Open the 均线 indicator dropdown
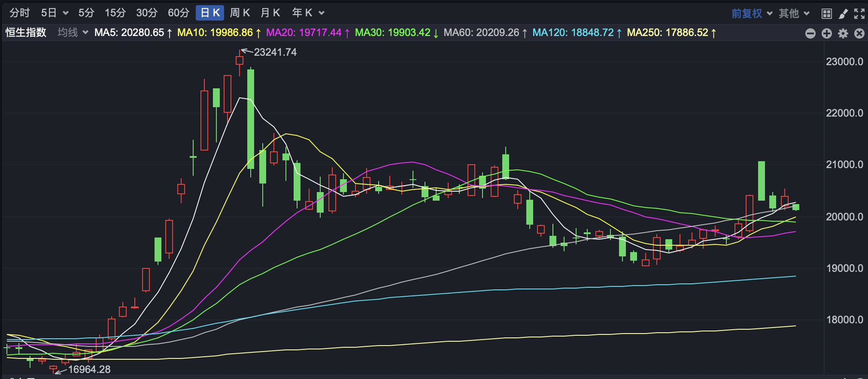The width and height of the screenshot is (868, 379). coord(73,33)
